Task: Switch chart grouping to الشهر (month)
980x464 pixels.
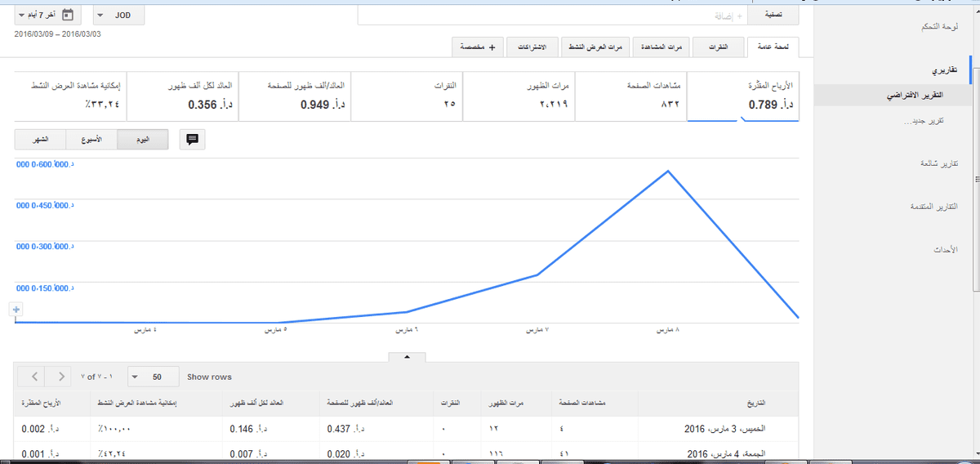Action: point(40,140)
